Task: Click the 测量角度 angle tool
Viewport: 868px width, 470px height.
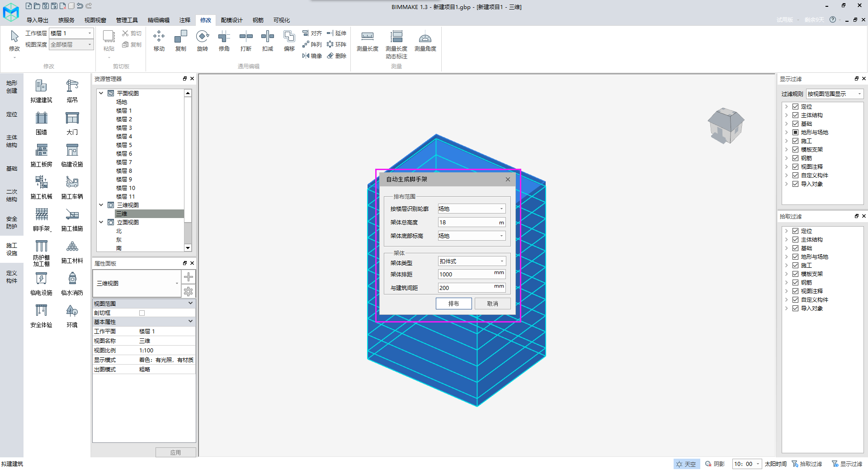Action: click(425, 41)
